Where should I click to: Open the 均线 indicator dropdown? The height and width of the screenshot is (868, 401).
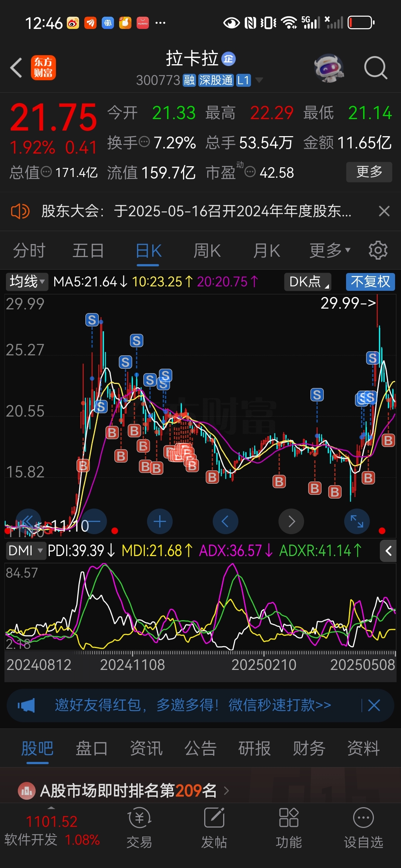[x=27, y=282]
